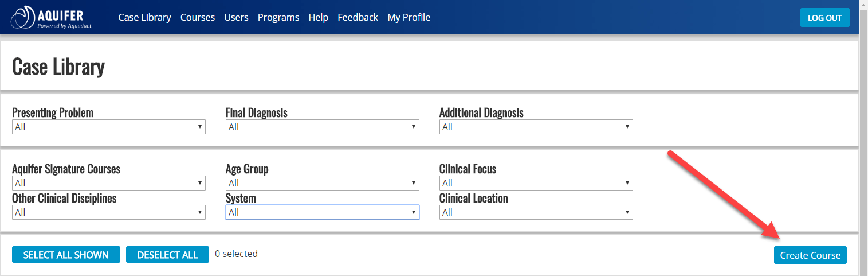
Task: Open the Aquifer Signature Courses dropdown
Action: coord(109,183)
